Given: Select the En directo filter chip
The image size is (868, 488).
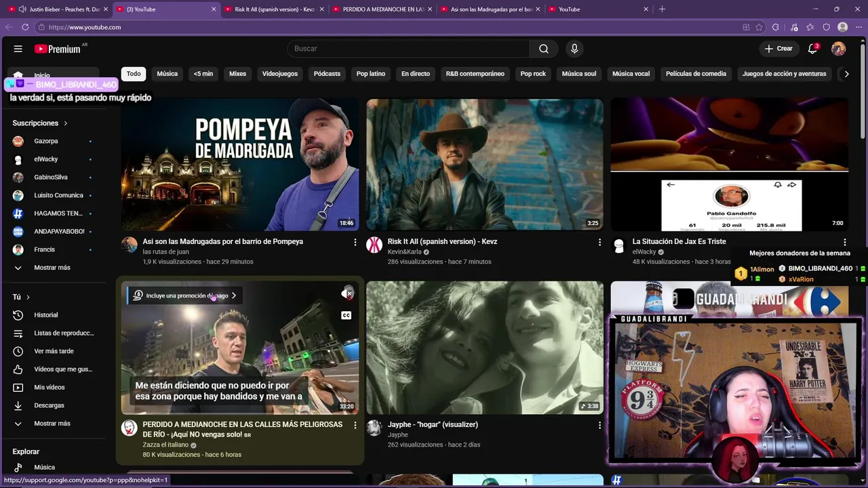Looking at the screenshot, I should point(416,74).
